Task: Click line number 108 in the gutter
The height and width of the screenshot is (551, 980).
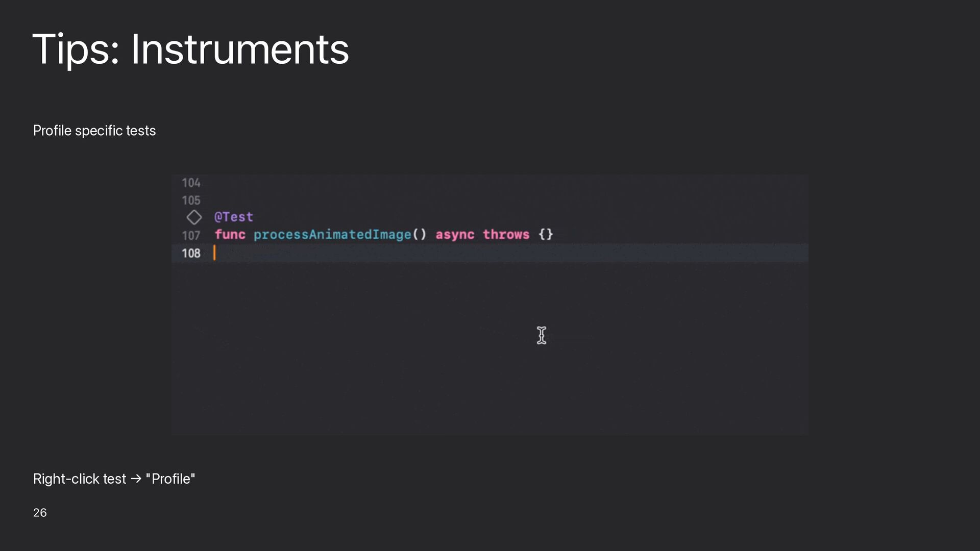Action: 191,253
